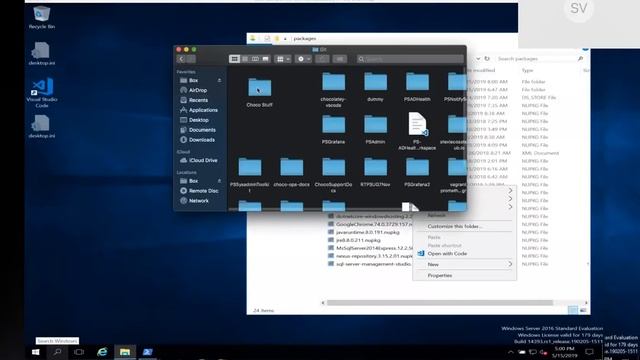640x360 pixels.
Task: Switch Finder to column view
Action: [x=255, y=59]
